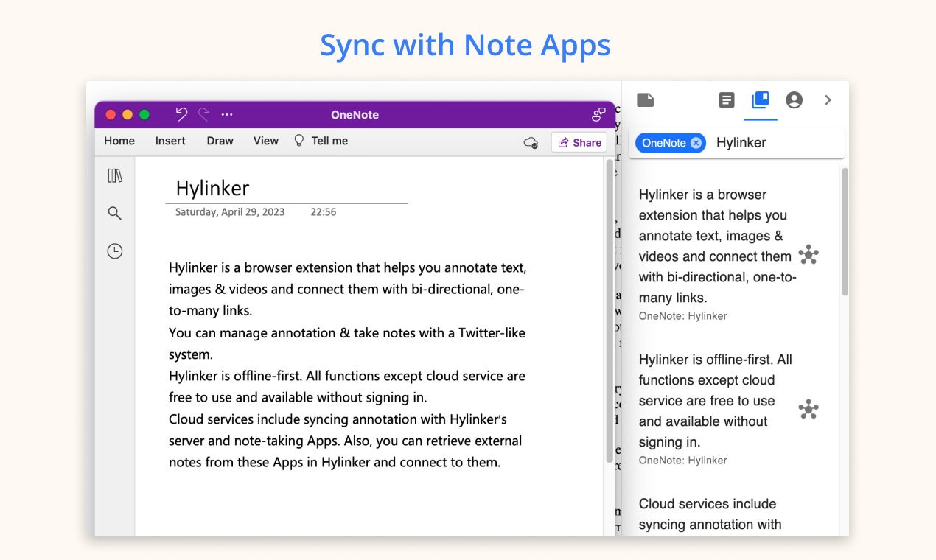Open the Home ribbon tab
This screenshot has width=936, height=560.
[x=119, y=141]
